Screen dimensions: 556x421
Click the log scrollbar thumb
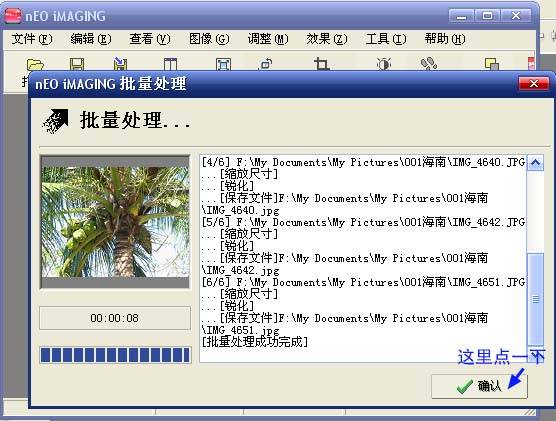(x=535, y=299)
